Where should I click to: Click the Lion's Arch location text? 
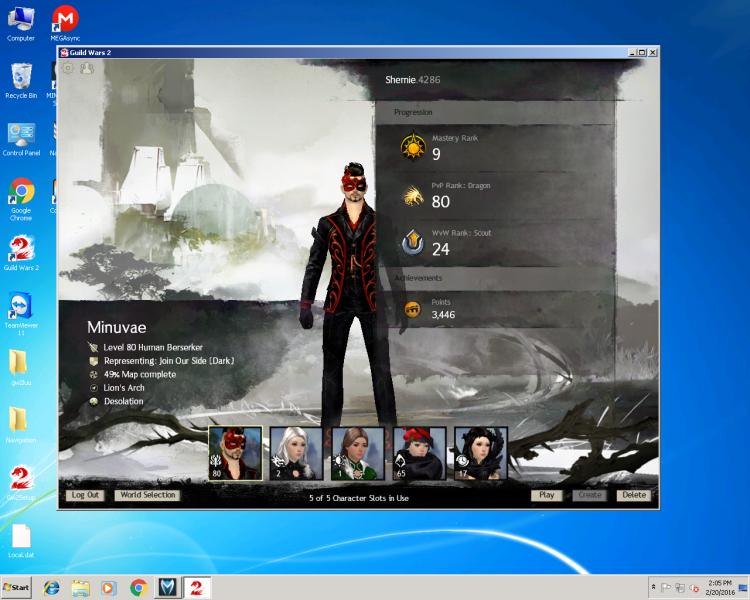[x=124, y=388]
